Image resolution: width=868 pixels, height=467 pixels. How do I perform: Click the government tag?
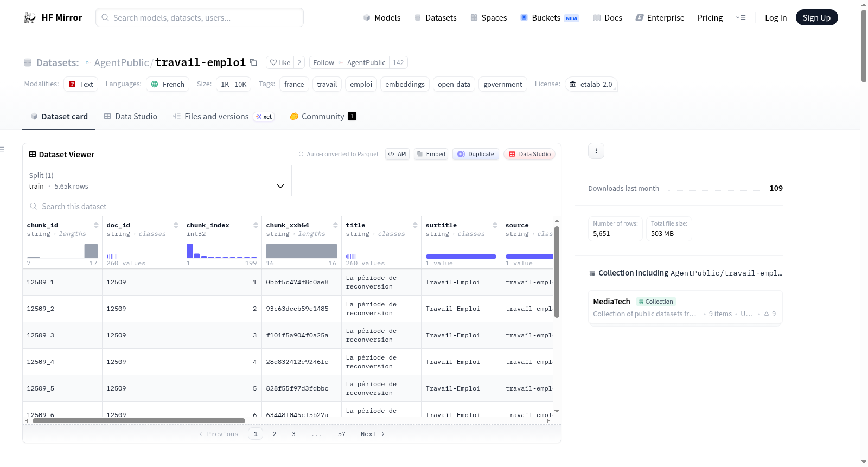(503, 84)
